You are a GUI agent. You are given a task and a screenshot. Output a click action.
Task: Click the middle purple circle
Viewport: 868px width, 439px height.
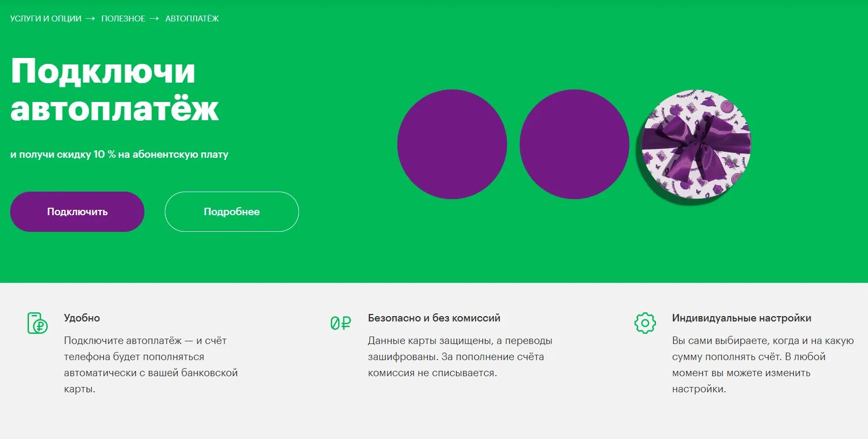[x=574, y=144]
